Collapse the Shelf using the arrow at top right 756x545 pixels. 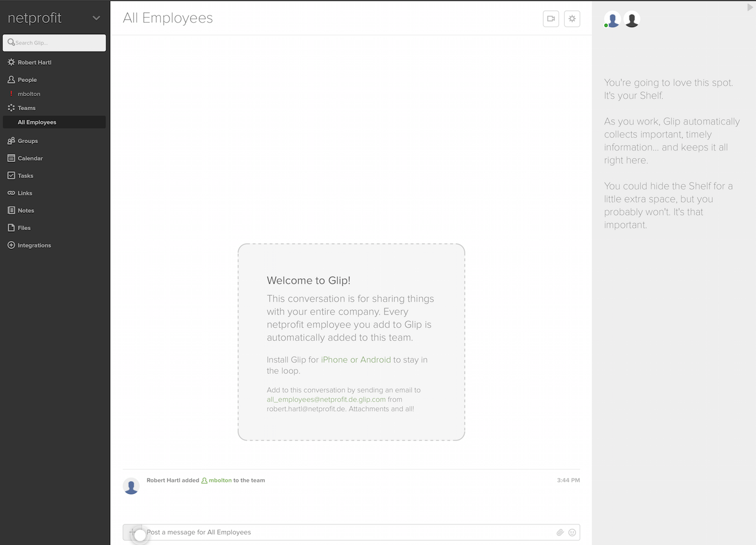point(750,8)
